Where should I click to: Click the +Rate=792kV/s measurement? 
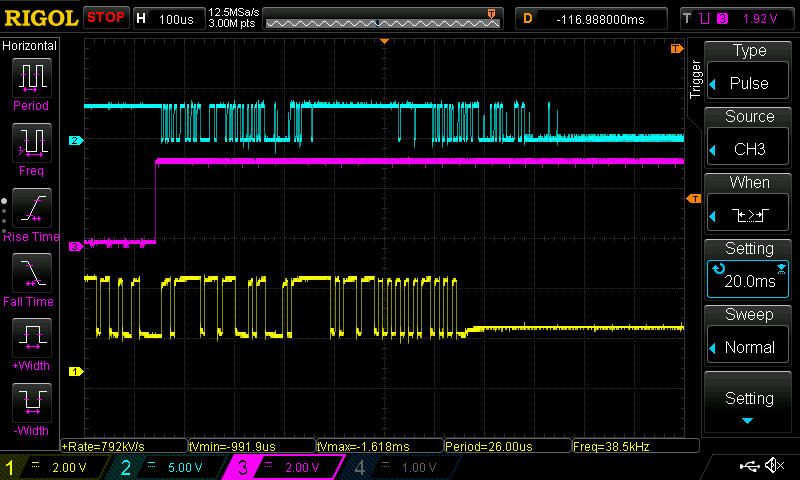click(x=124, y=446)
